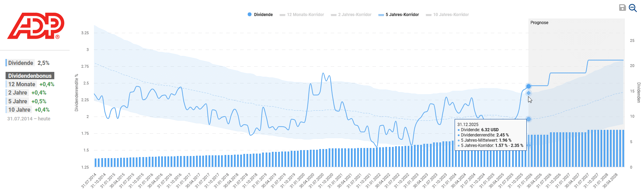644x193 pixels.
Task: Open the 31.07.2014 – heute date range
Action: pos(29,119)
